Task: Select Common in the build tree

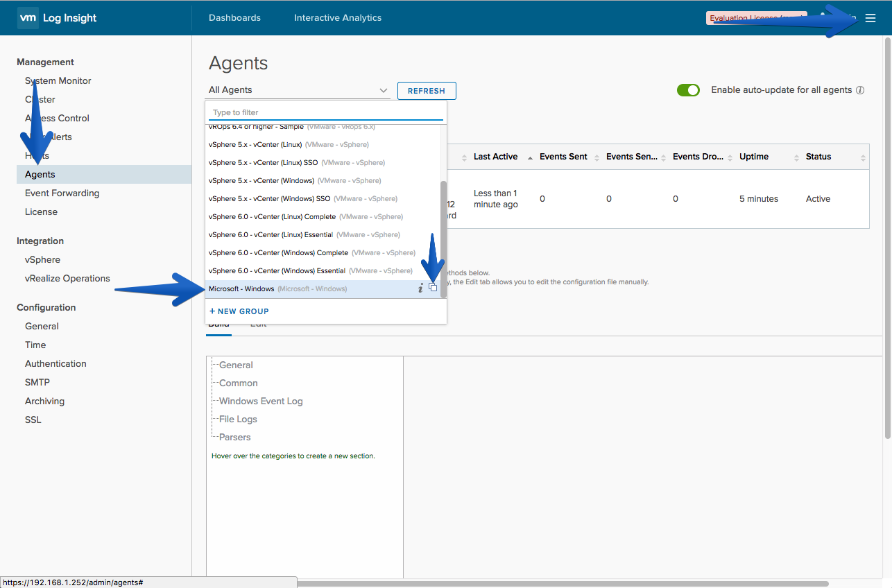Action: point(239,383)
